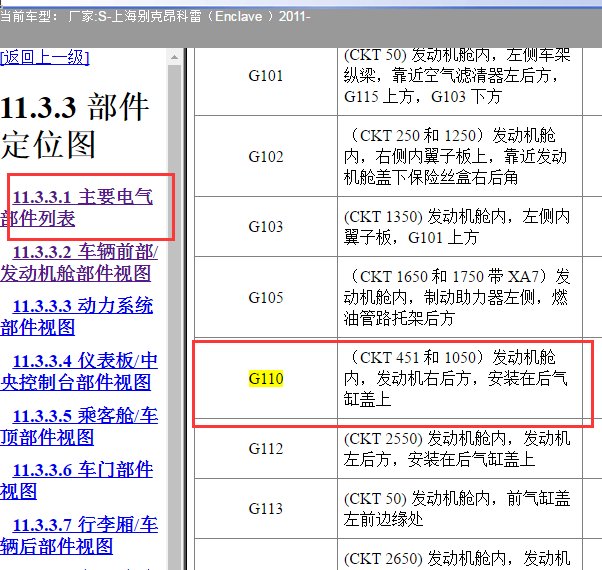The width and height of the screenshot is (602, 570).
Task: Click the CKT 2650 description cell
Action: [x=460, y=555]
